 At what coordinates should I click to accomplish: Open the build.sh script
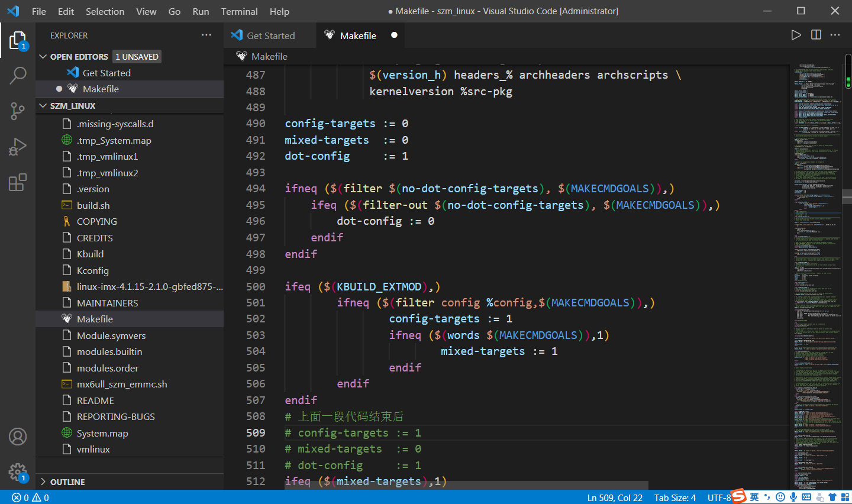[130, 205]
